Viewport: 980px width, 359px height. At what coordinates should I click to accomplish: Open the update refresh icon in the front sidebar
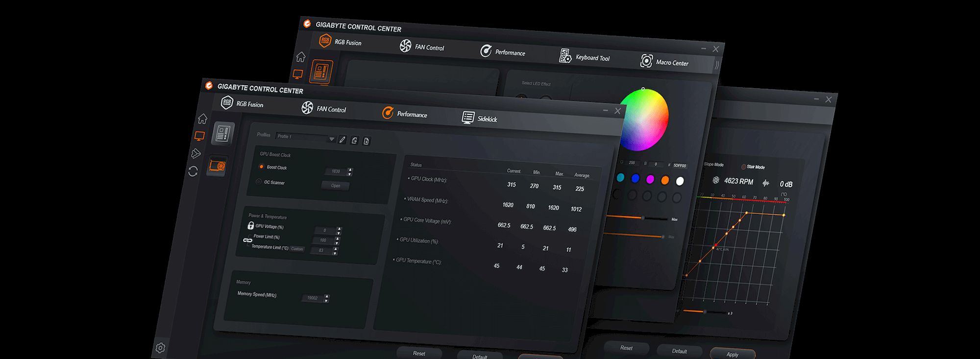click(193, 171)
